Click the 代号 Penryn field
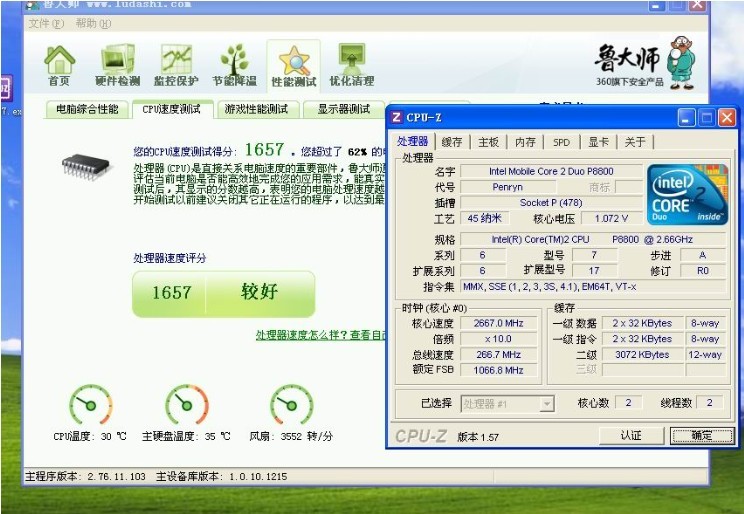744x514 pixels. [x=507, y=187]
